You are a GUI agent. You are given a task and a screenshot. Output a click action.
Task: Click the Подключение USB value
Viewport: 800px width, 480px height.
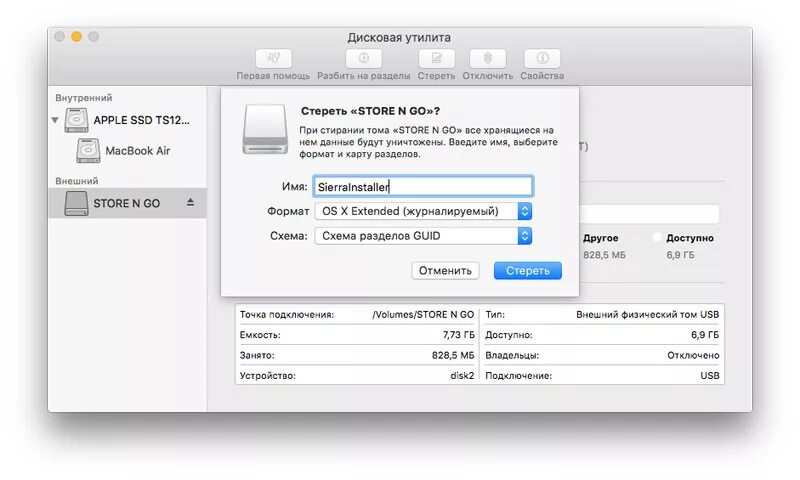[710, 376]
